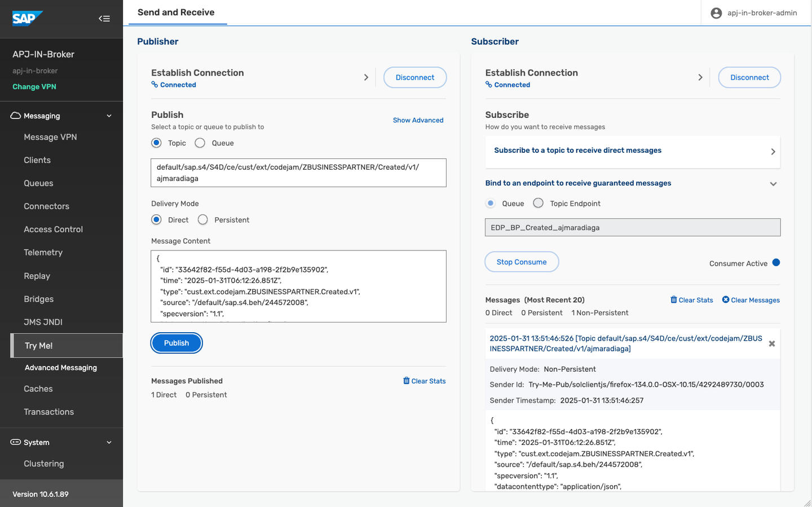Click Show Advanced link
This screenshot has width=812, height=507.
tap(418, 120)
